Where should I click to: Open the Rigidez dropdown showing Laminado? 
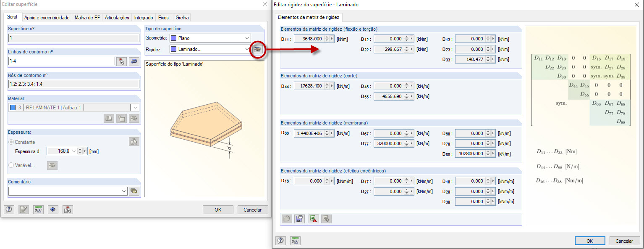[248, 49]
